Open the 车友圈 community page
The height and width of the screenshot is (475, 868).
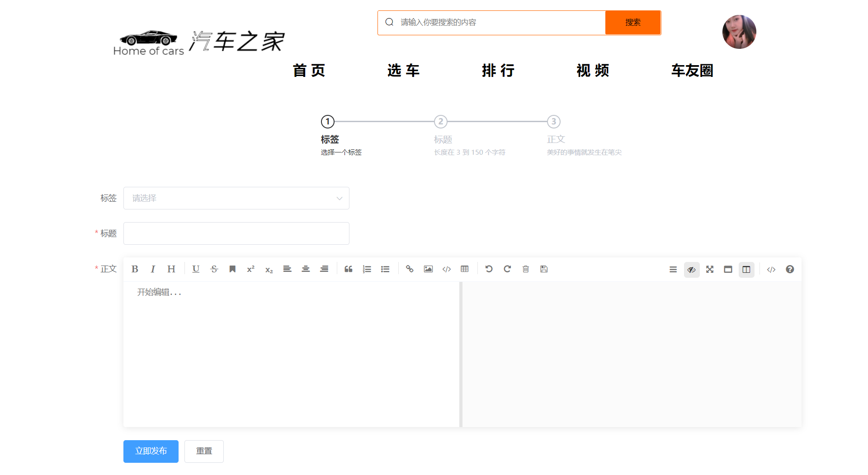(692, 71)
